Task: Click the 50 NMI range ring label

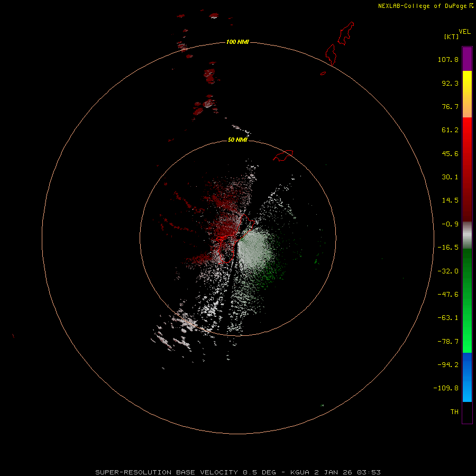Action: (x=237, y=140)
